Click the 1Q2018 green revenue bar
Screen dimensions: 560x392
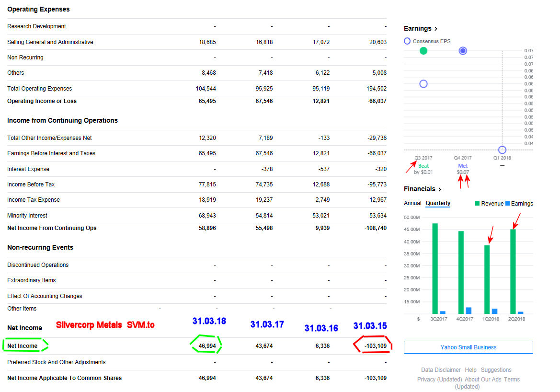487,279
